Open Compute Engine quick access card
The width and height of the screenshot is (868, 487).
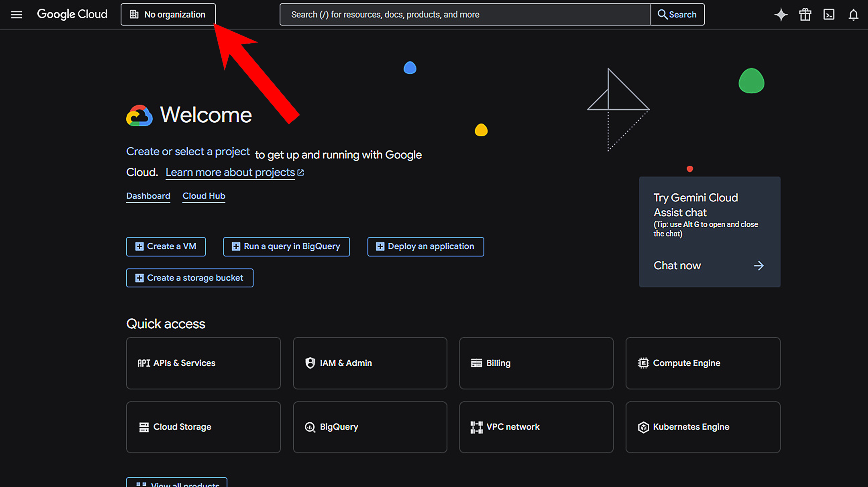[703, 363]
